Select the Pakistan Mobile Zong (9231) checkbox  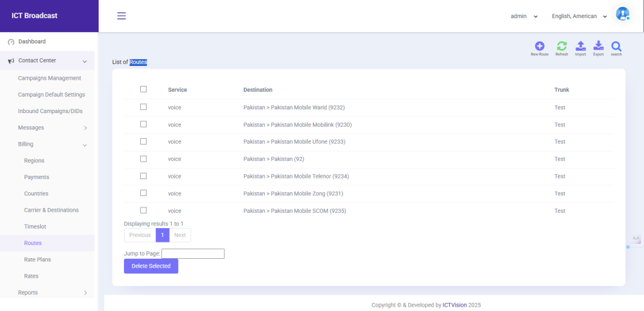(143, 193)
